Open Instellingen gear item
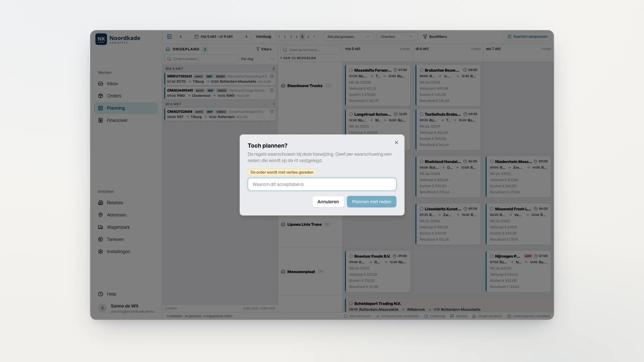This screenshot has width=644, height=362. [x=126, y=252]
